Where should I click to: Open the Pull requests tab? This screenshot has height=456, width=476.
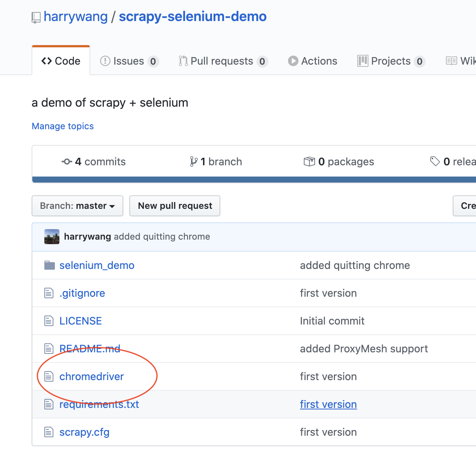[x=223, y=61]
